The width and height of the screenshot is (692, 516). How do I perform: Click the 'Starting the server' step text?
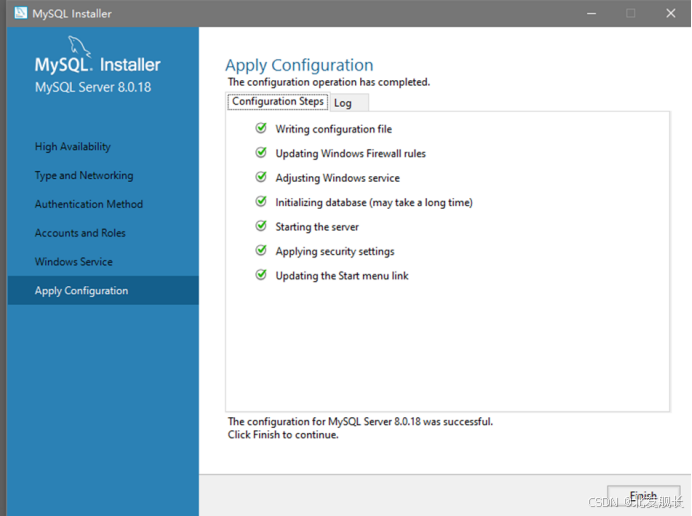(317, 227)
